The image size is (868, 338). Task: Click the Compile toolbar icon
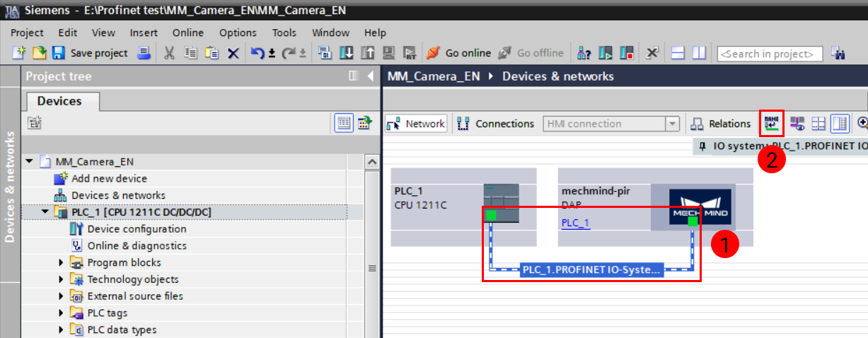(325, 53)
